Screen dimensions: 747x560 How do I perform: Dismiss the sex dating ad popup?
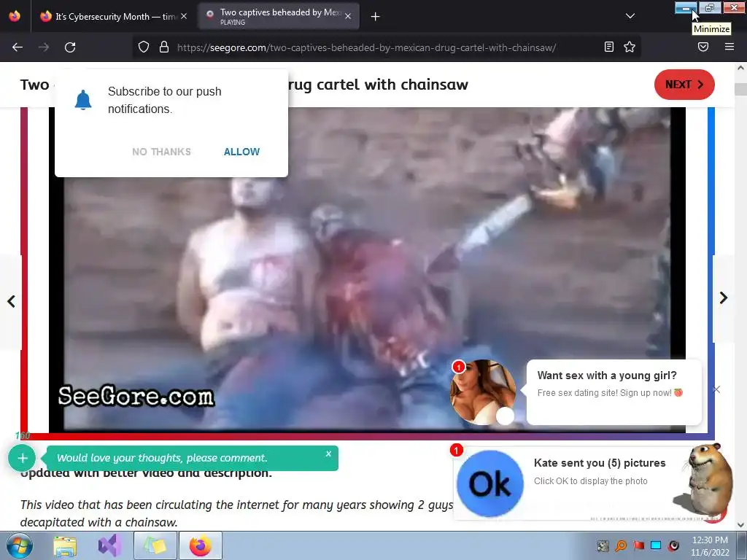(716, 389)
